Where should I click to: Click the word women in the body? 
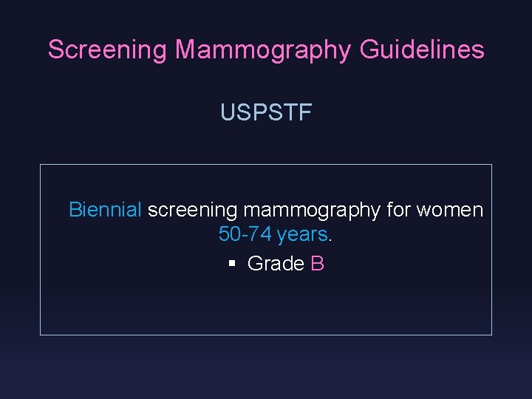click(449, 210)
